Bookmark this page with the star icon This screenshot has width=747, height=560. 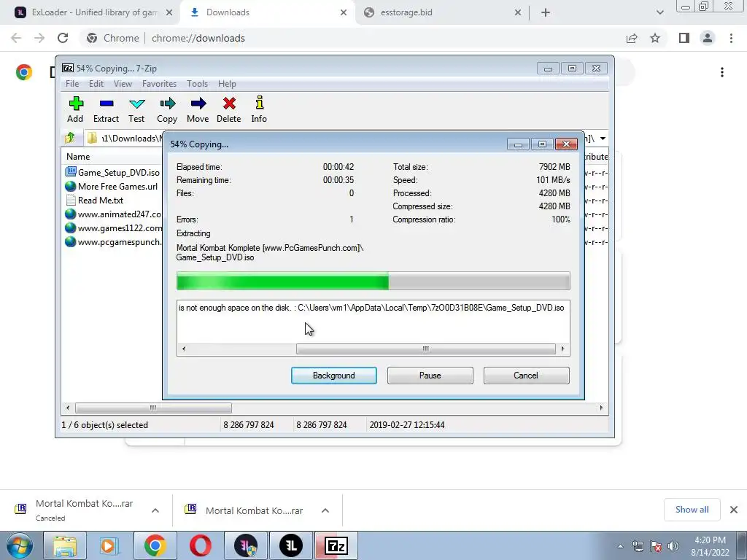pos(655,38)
